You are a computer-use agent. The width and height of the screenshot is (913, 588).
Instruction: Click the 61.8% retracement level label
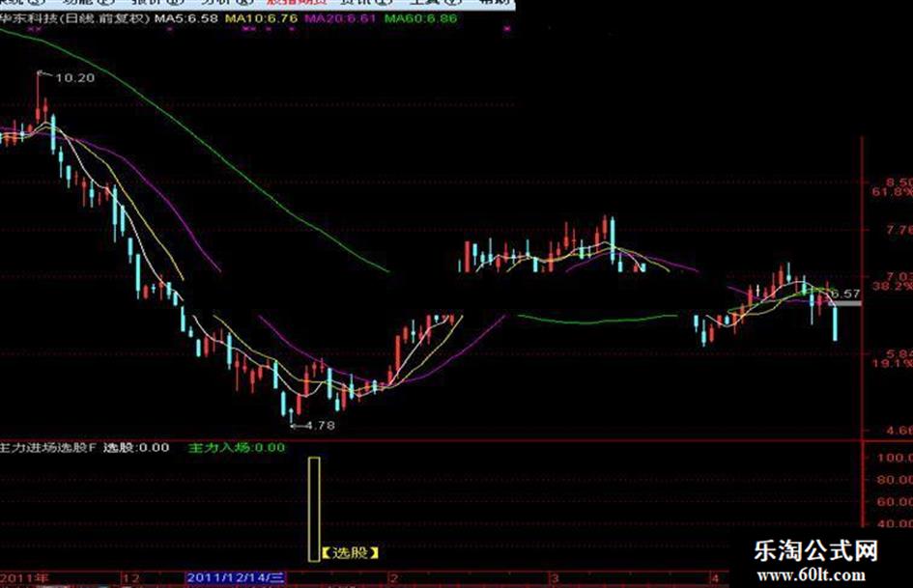[892, 191]
